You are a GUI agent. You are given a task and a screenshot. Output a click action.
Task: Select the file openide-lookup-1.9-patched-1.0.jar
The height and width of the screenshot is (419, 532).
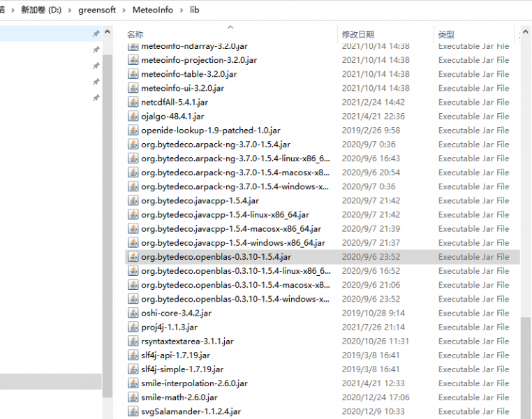[210, 131]
